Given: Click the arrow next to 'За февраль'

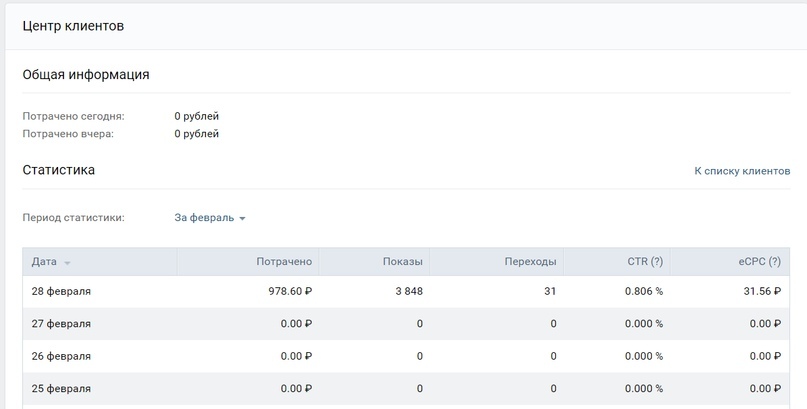Looking at the screenshot, I should [242, 219].
